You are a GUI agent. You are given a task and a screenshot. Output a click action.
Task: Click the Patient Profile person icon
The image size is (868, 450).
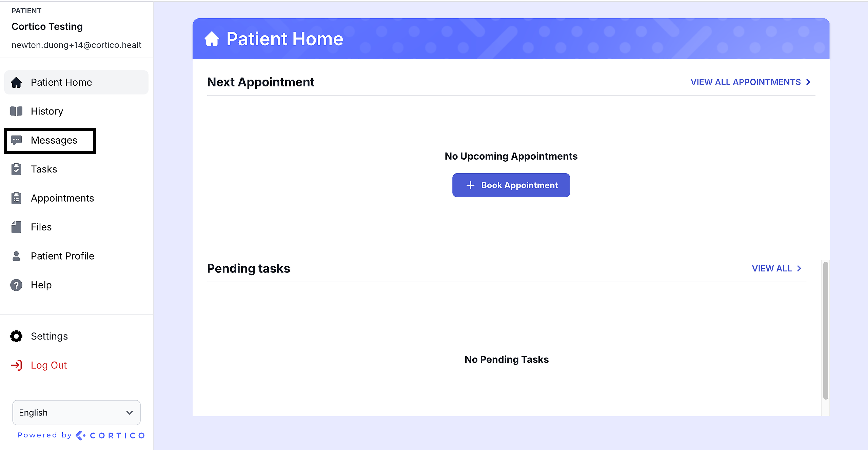(x=16, y=256)
